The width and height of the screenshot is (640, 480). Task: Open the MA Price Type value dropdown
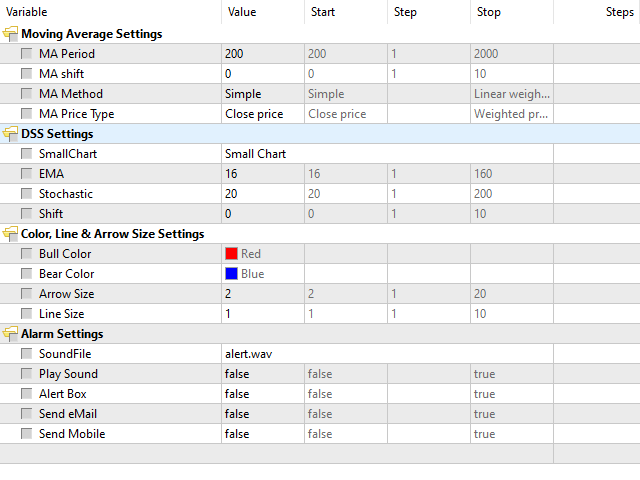tap(262, 114)
